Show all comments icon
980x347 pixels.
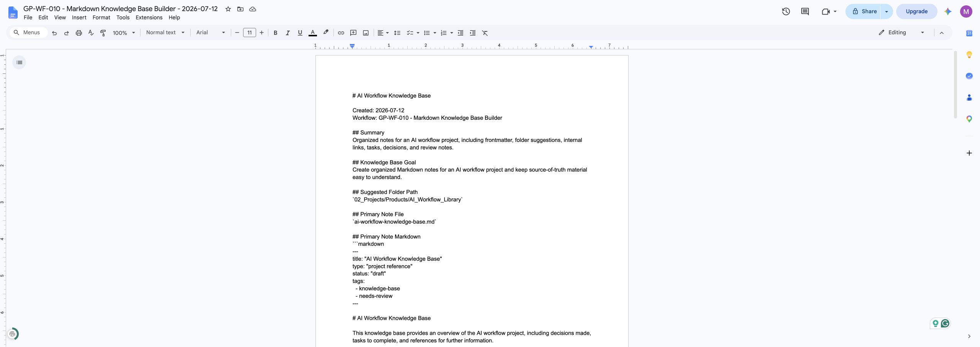coord(805,11)
